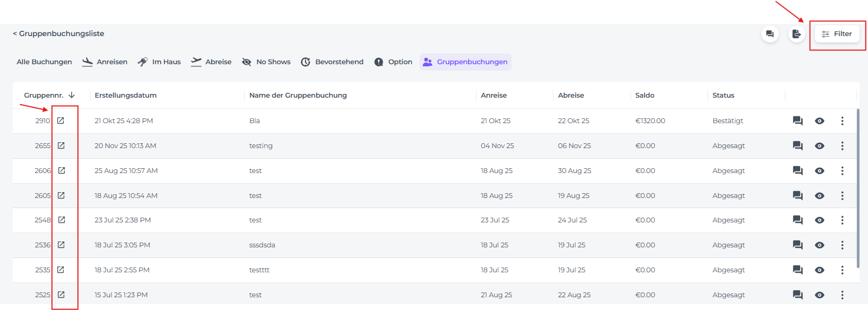Select the No Shows tab
The height and width of the screenshot is (310, 868).
click(x=266, y=62)
